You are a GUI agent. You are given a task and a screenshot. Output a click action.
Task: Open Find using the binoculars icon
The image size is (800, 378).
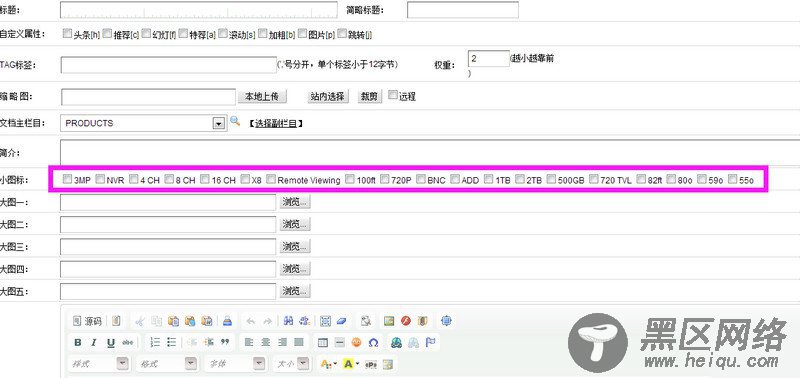(288, 321)
